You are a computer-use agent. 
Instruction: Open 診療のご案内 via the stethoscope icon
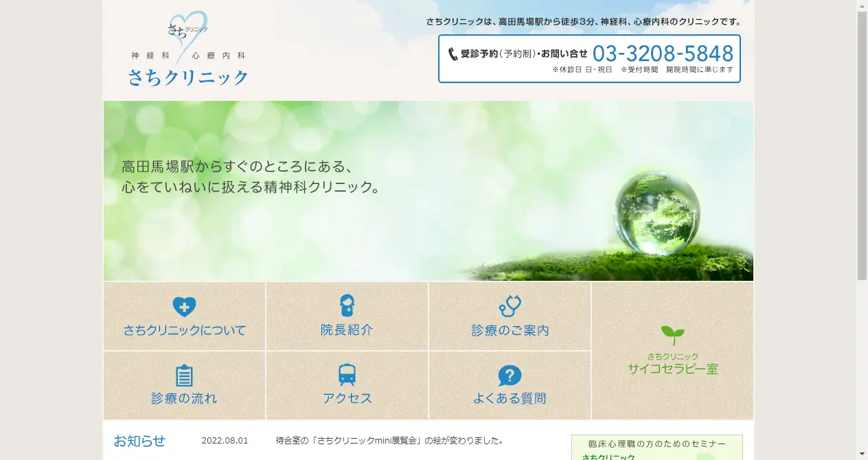(510, 306)
